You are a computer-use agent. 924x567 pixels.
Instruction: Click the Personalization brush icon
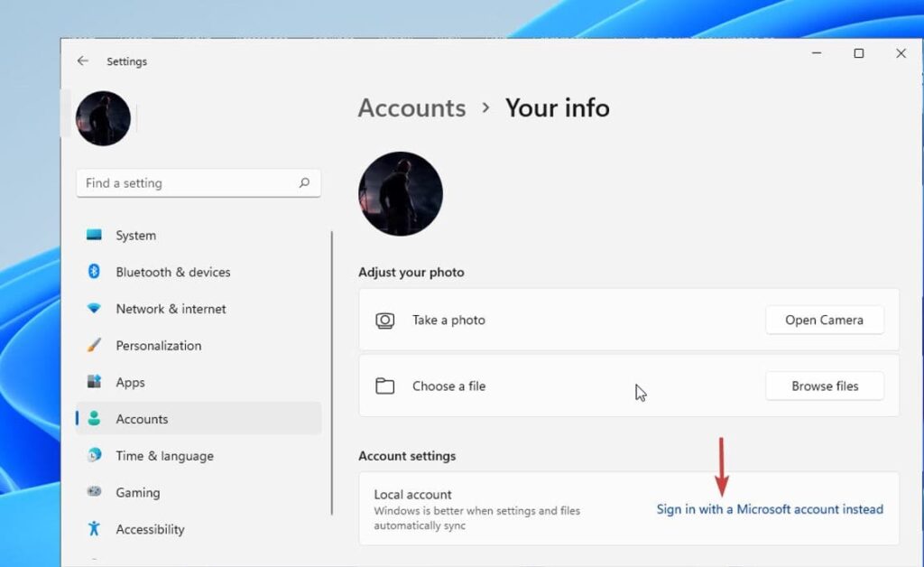[x=97, y=345]
